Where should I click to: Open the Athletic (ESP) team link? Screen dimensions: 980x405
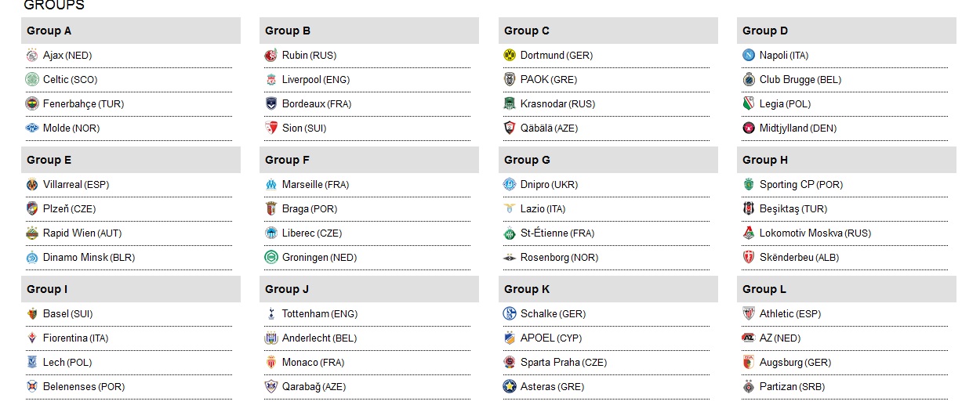tap(789, 314)
